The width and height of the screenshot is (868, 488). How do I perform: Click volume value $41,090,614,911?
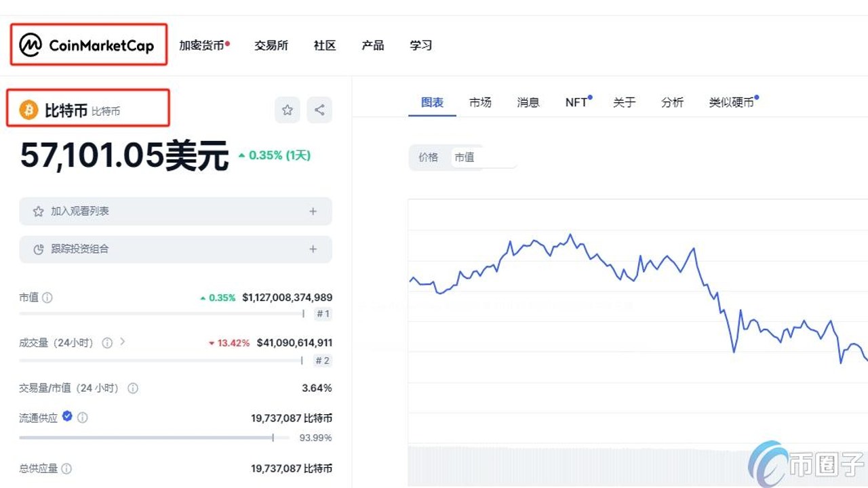click(x=295, y=343)
